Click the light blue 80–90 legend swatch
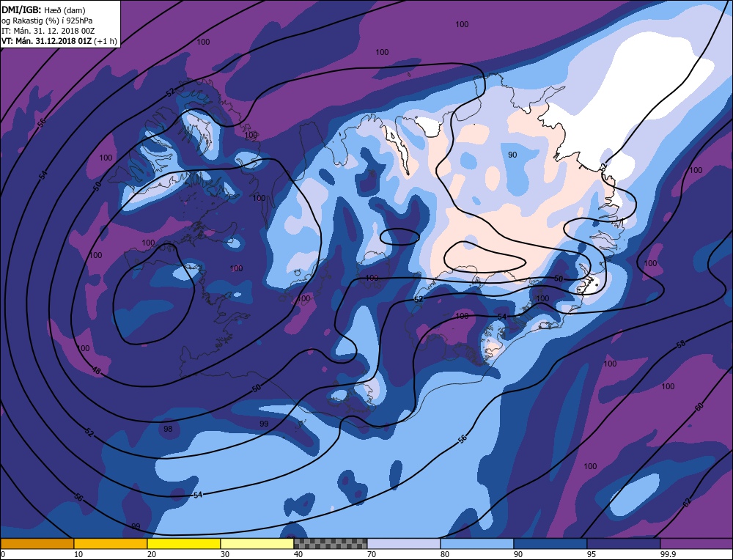Viewport: 733px width, 560px height. click(477, 543)
